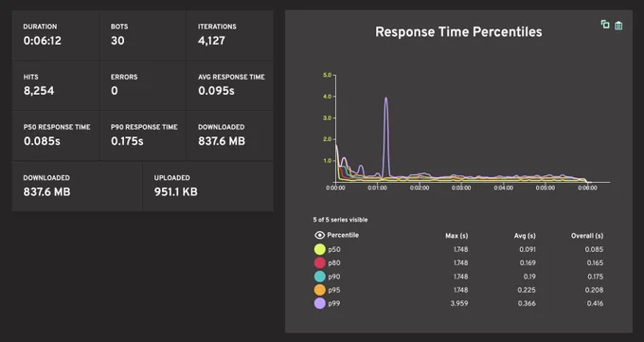Click the P50 Response Time value 0.085s

(42, 141)
